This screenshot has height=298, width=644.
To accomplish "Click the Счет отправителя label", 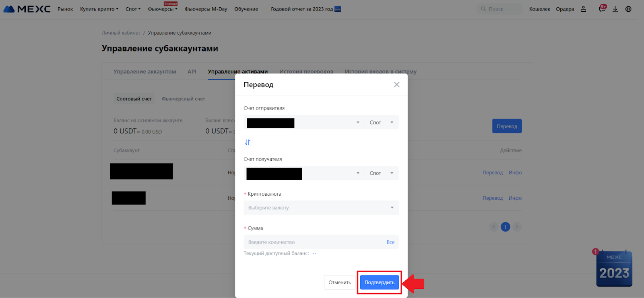I will click(x=264, y=108).
